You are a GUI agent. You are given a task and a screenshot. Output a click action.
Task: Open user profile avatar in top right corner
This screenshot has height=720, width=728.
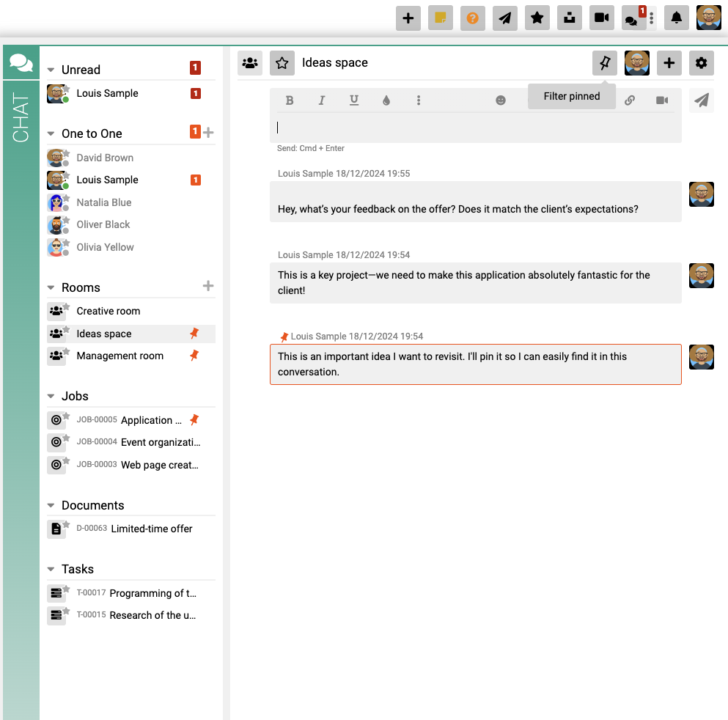pos(708,18)
